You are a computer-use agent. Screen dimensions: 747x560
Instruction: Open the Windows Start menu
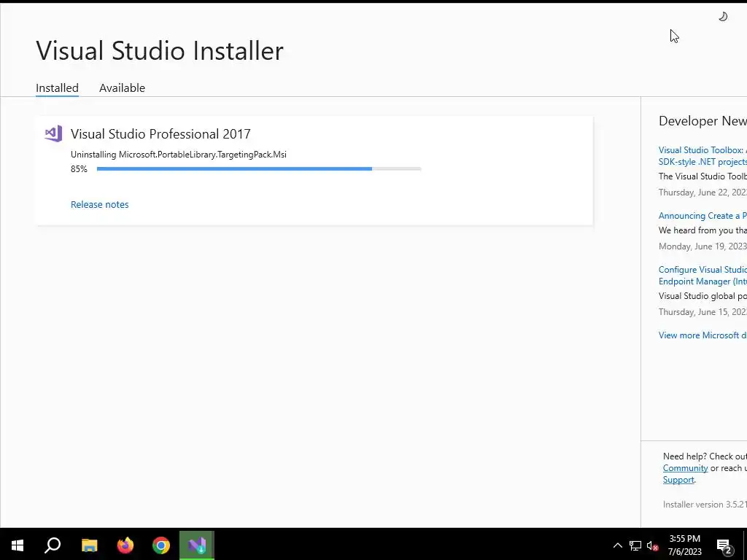point(18,545)
